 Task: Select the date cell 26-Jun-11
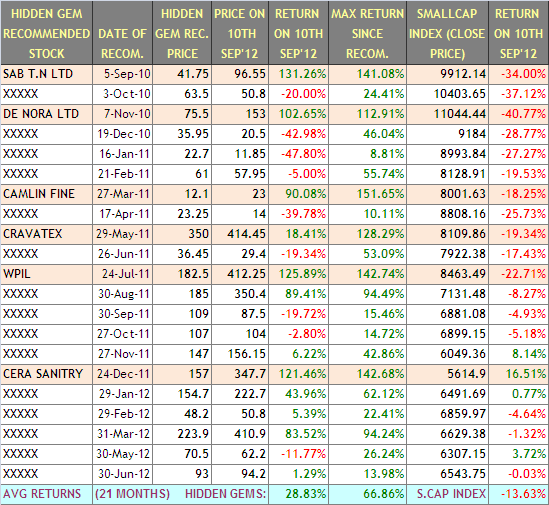tap(123, 254)
